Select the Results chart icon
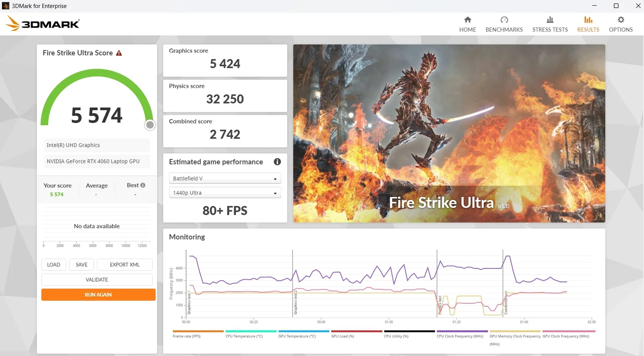Screen dimensions: 644x356 coord(588,20)
